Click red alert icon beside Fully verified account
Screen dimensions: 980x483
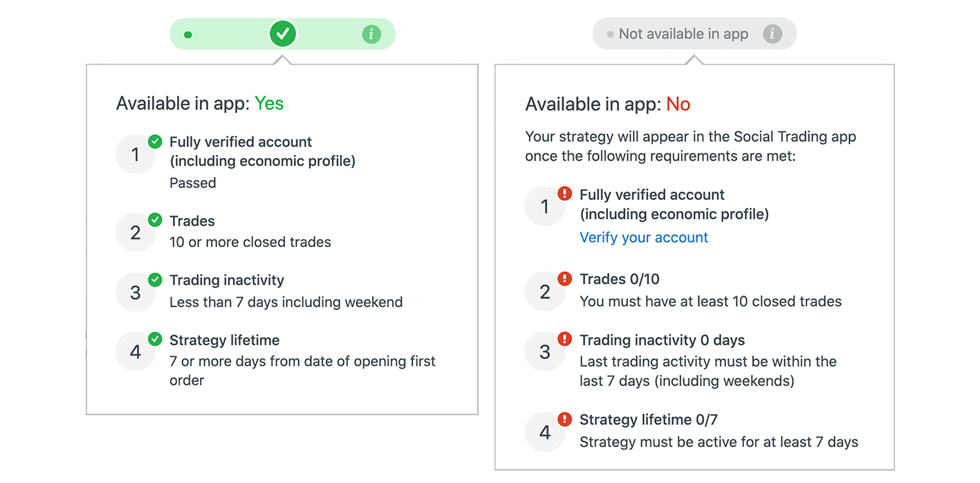coord(565,194)
